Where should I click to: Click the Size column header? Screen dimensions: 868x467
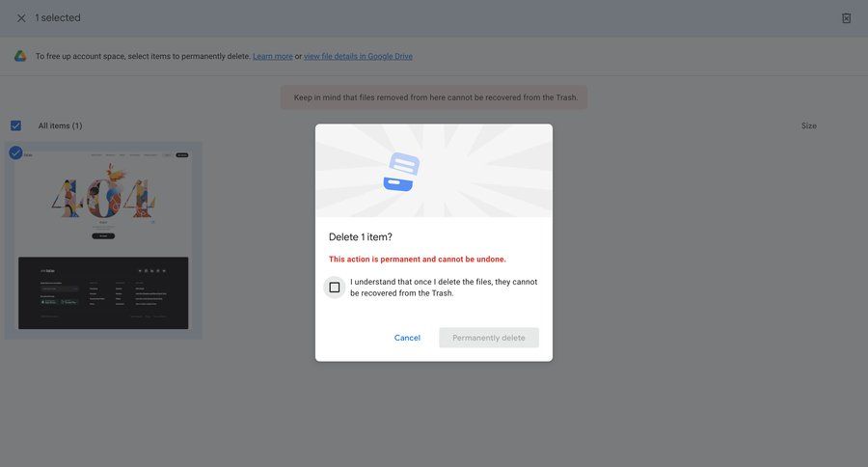point(808,126)
